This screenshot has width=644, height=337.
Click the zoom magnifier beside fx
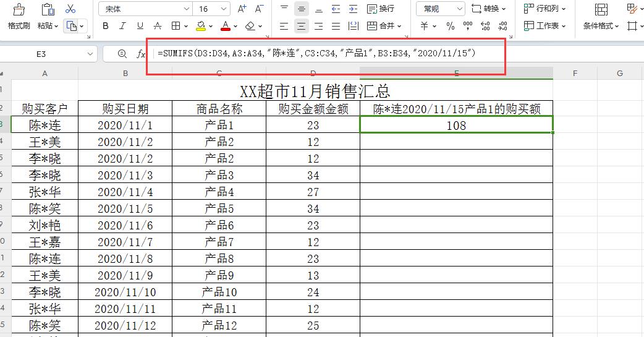pyautogui.click(x=122, y=54)
